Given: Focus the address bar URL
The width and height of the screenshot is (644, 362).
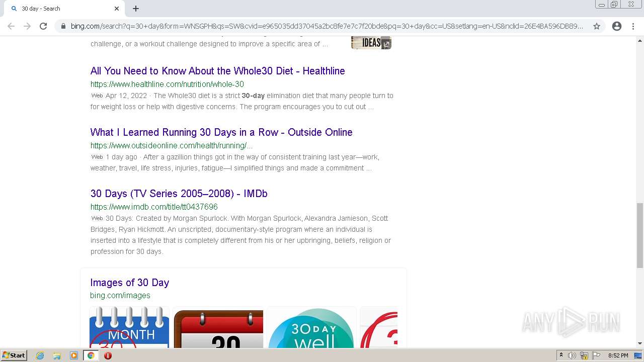Looking at the screenshot, I should (x=327, y=26).
